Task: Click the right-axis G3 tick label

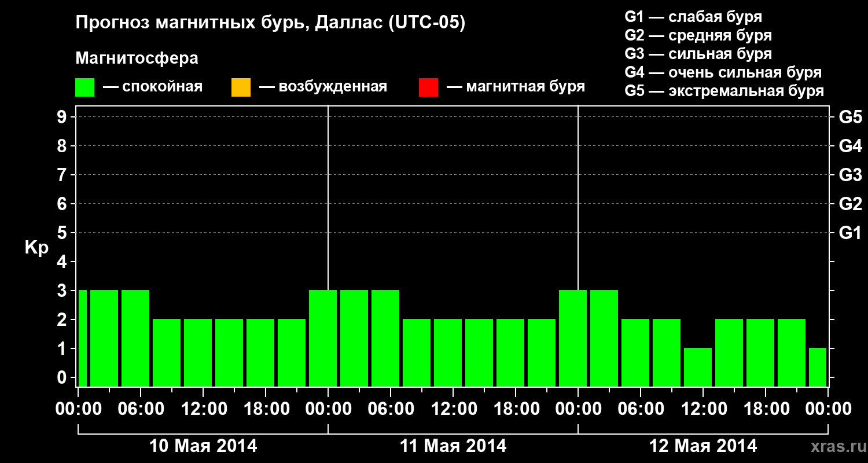Action: click(x=850, y=175)
